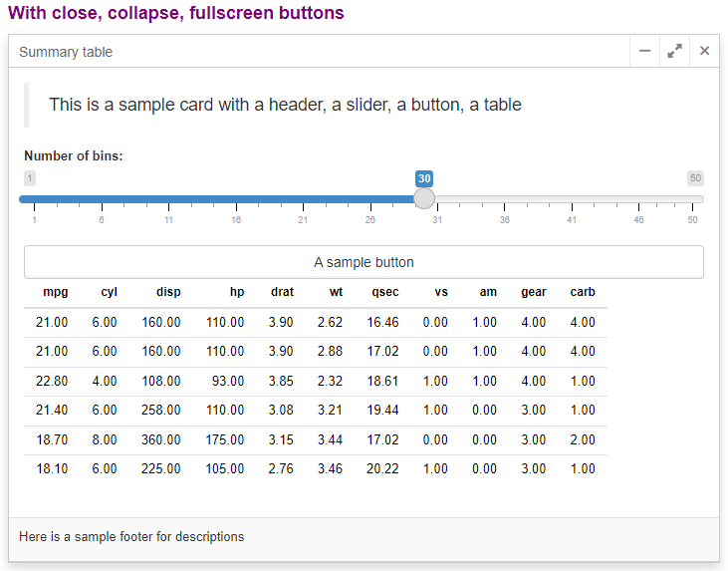Click the carb column header
This screenshot has height=571, width=728.
(583, 292)
